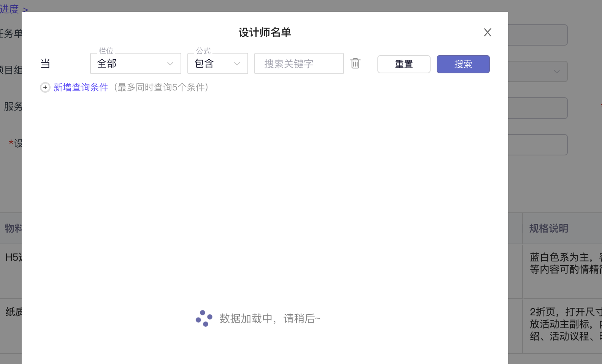Open the background form dropdown chevron
602x364 pixels.
coord(557,71)
